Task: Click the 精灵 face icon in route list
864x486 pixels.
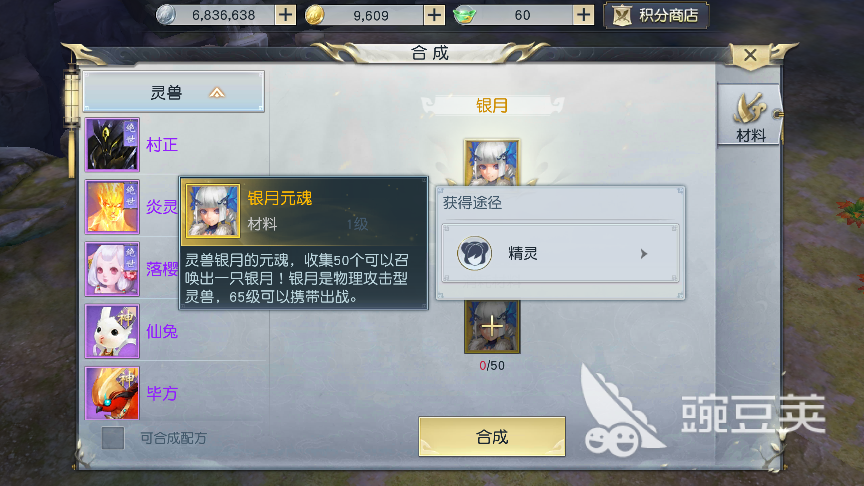Action: [474, 253]
